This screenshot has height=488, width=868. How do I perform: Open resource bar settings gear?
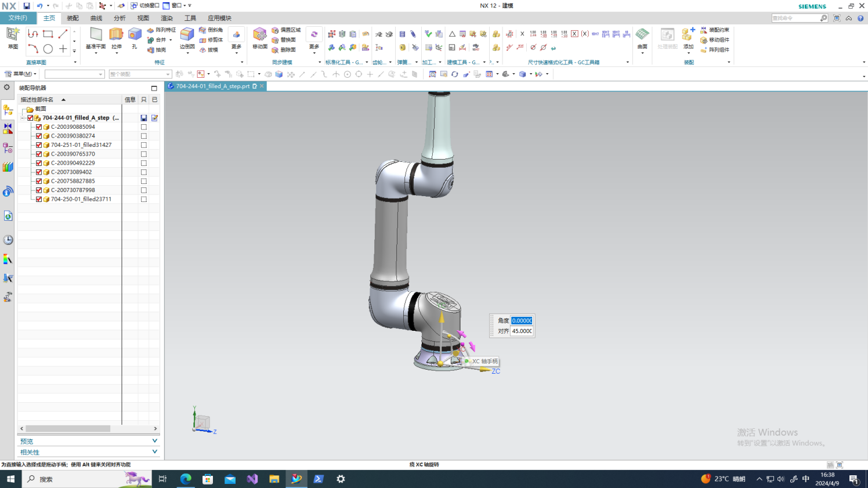[7, 88]
